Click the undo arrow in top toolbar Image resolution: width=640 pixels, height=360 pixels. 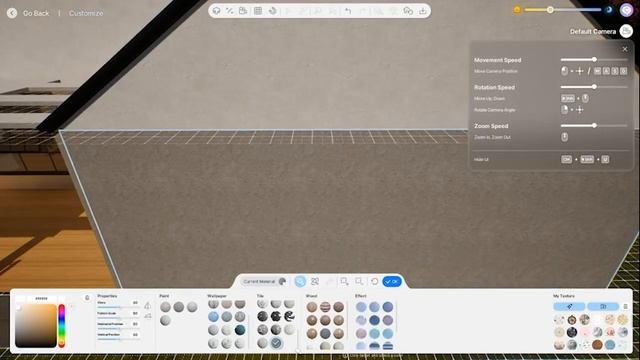point(348,11)
